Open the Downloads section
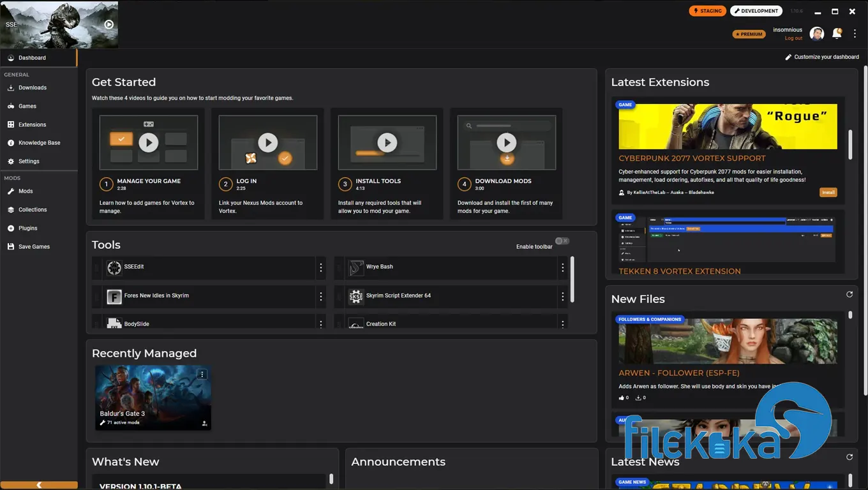Screen dimensions: 868x490 tap(38, 88)
